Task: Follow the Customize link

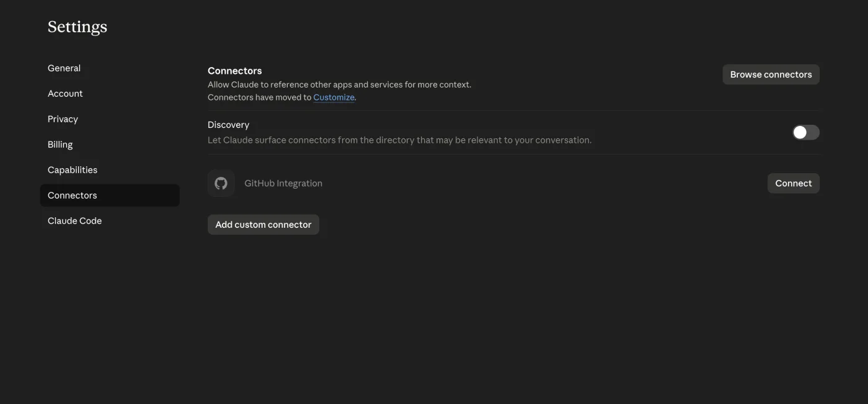Action: click(x=334, y=97)
